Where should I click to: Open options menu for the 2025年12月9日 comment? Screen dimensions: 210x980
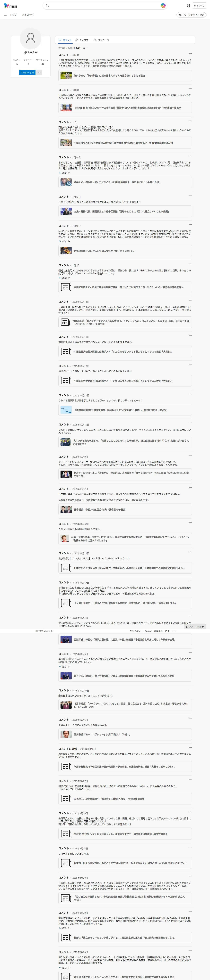pos(190,455)
